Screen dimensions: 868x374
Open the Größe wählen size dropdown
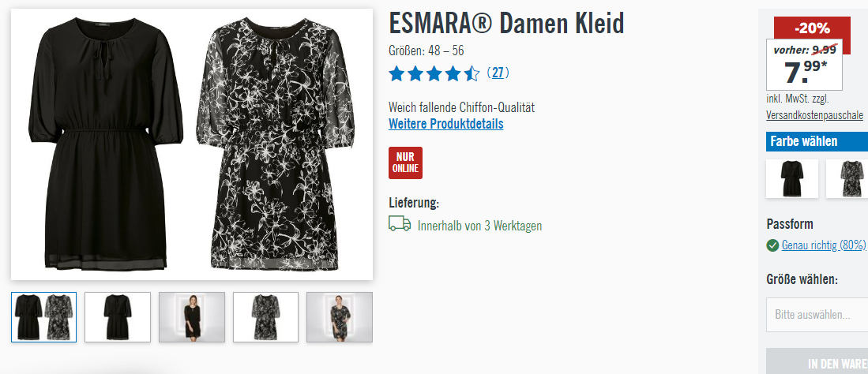click(x=817, y=315)
